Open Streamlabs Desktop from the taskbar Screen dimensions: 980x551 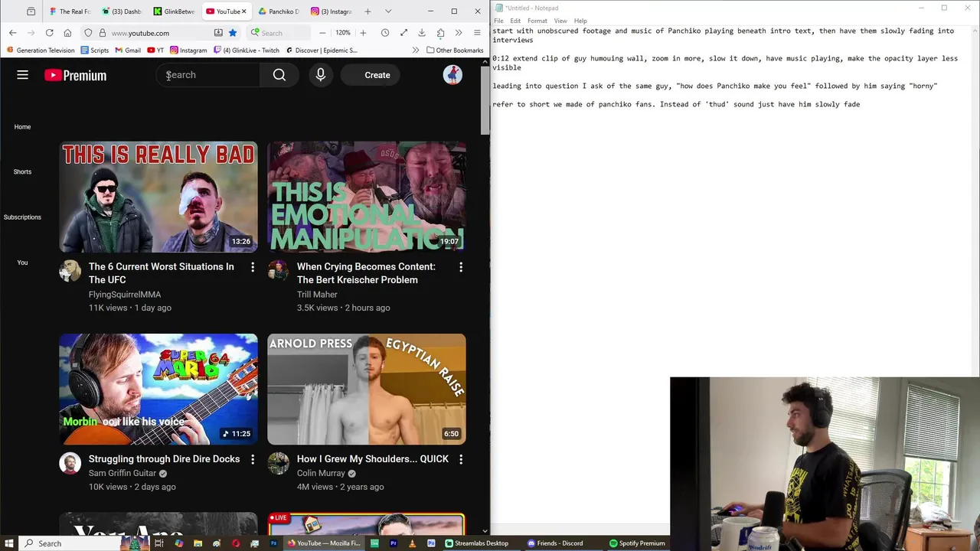coord(476,543)
